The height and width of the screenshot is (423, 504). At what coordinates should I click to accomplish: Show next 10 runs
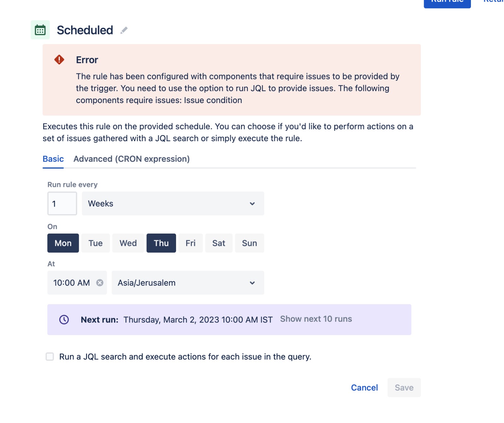[315, 319]
